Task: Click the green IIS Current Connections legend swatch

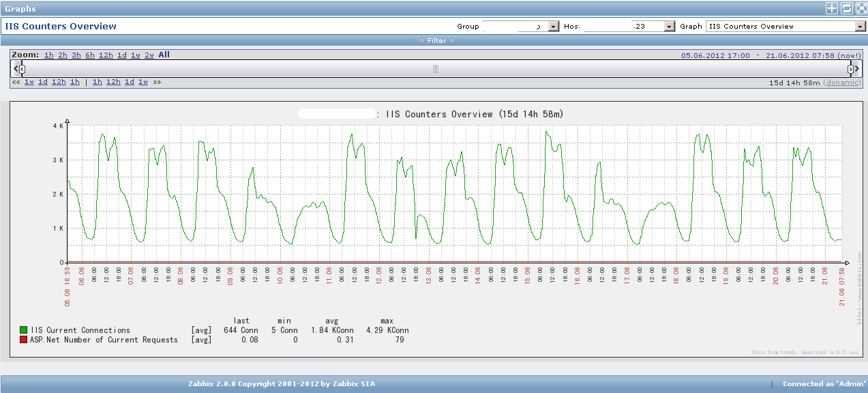Action: 23,330
